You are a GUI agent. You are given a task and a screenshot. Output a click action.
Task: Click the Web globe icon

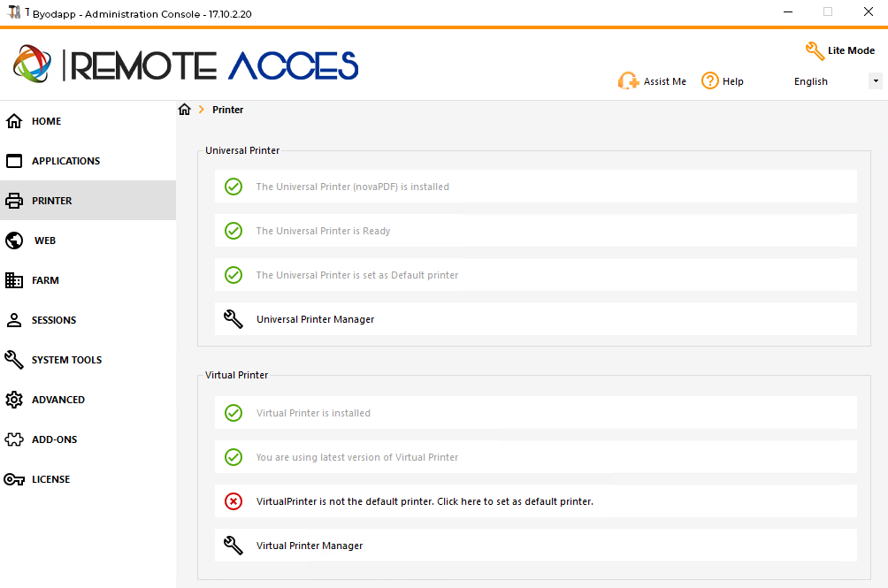click(14, 241)
